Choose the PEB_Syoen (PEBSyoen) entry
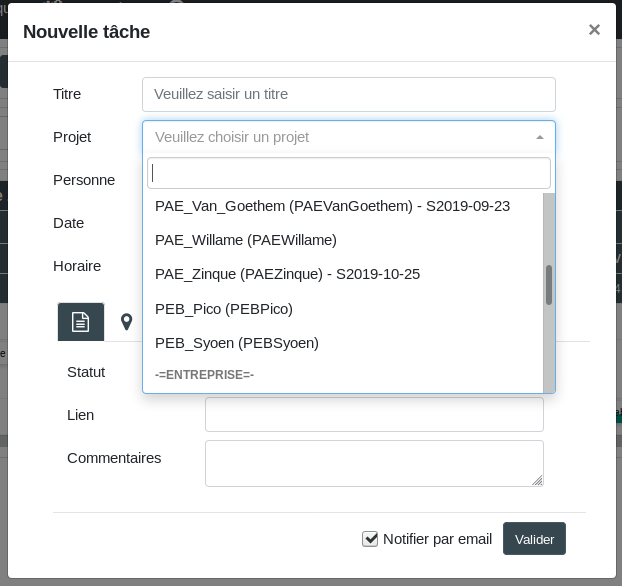Screen dimensions: 622x586 (237, 343)
